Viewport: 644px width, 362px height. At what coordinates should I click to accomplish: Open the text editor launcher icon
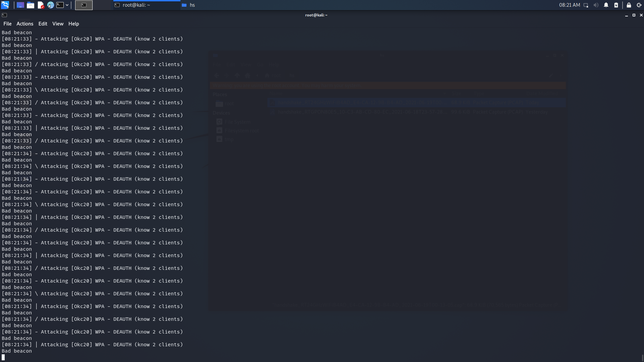(41, 5)
